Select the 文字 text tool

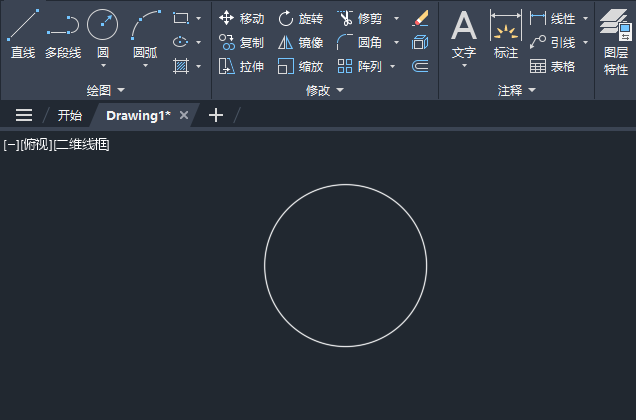(464, 34)
